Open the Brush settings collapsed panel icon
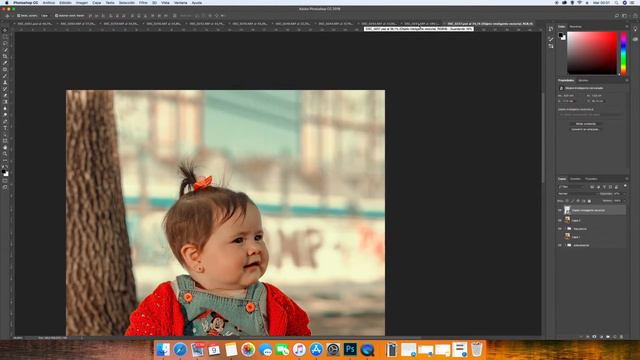 coord(551,39)
